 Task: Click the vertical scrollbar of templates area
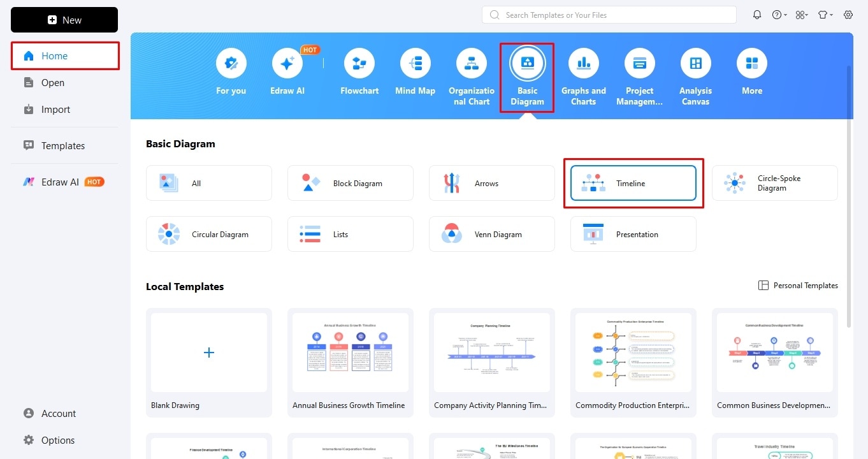pos(848,196)
